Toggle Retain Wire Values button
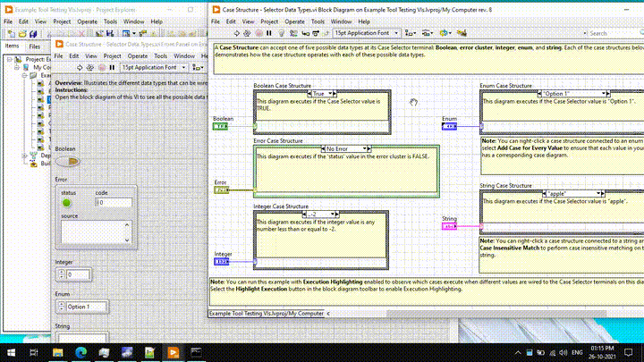The height and width of the screenshot is (362, 644). (x=293, y=33)
